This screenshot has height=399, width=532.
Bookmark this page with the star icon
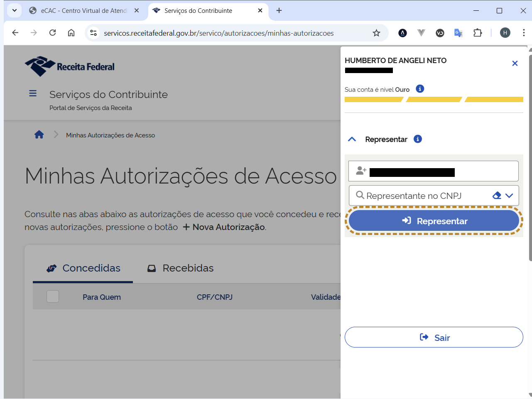376,33
